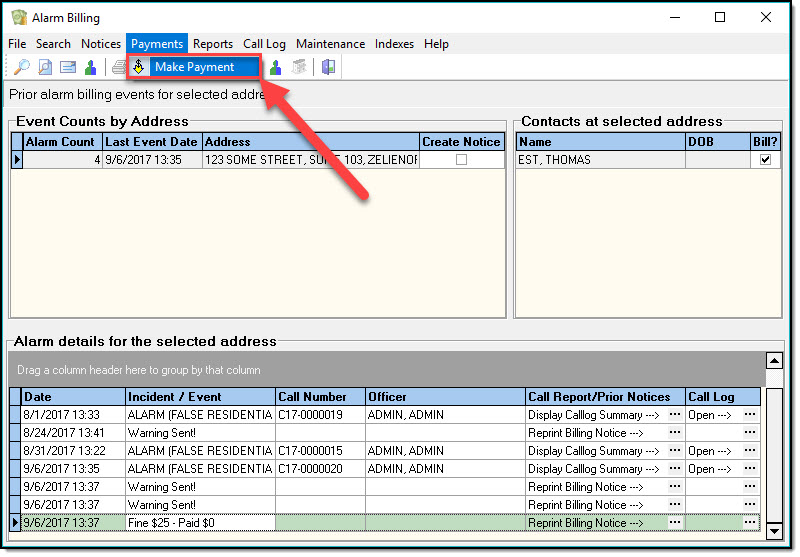The image size is (800, 557).
Task: Check the Create Notice box for 123 Some Street
Action: coord(461,160)
